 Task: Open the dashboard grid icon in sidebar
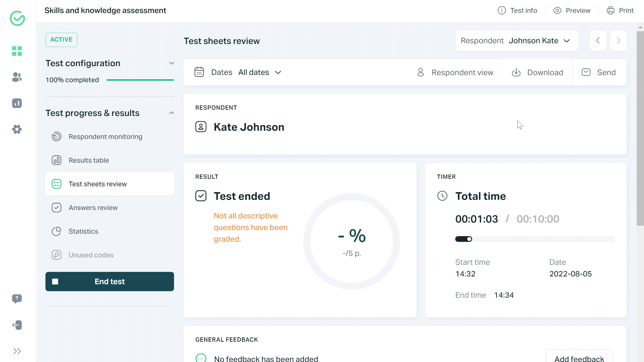click(17, 51)
